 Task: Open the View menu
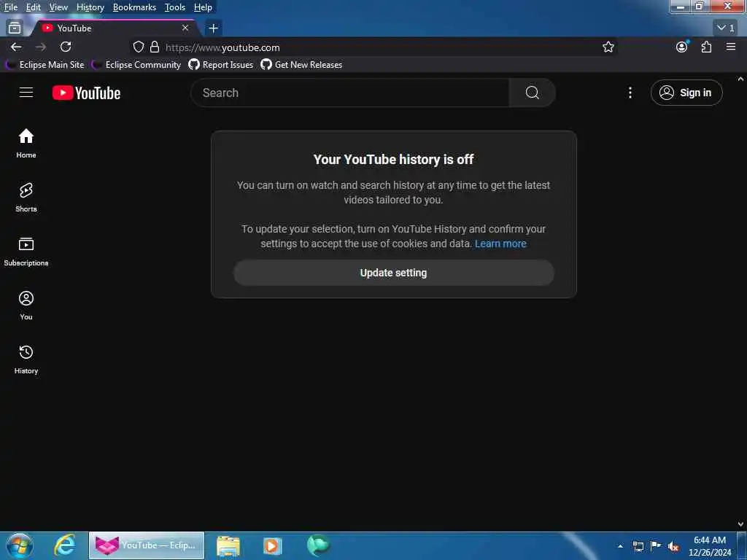[58, 7]
